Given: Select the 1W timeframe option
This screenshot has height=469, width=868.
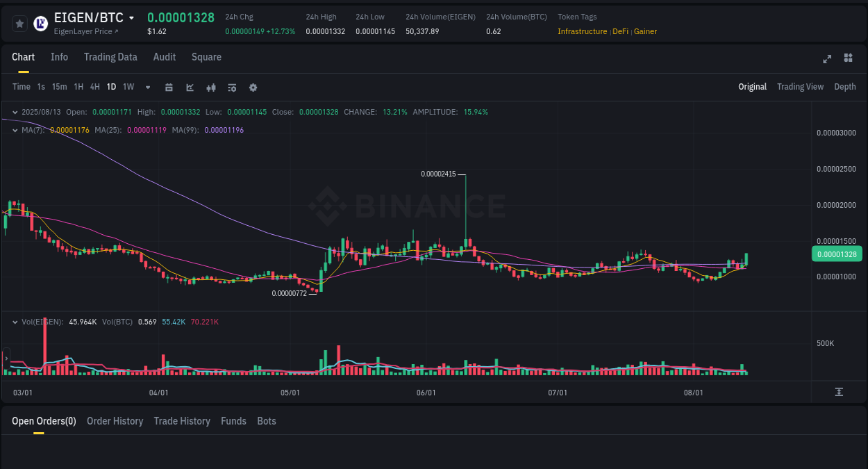Looking at the screenshot, I should pyautogui.click(x=128, y=87).
